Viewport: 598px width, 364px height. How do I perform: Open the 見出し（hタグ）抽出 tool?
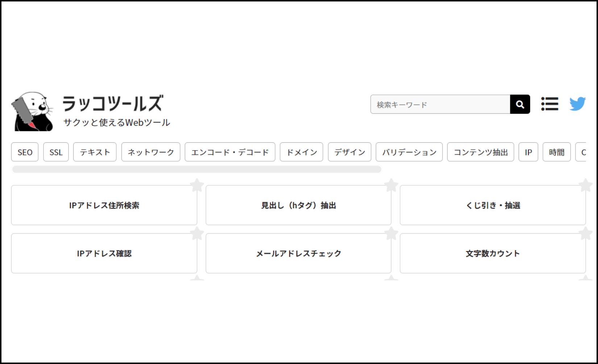coord(299,205)
